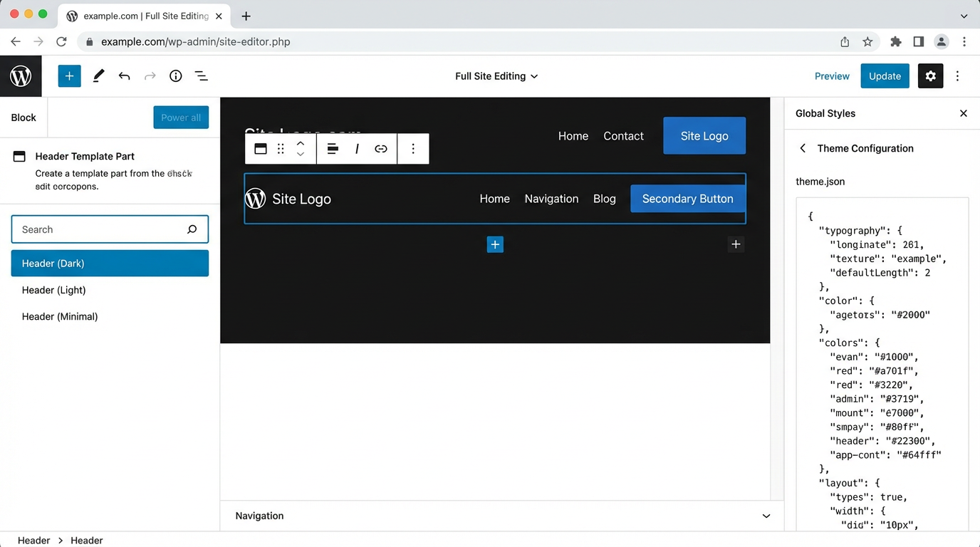Click the Update button
The width and height of the screenshot is (980, 547).
(x=885, y=75)
